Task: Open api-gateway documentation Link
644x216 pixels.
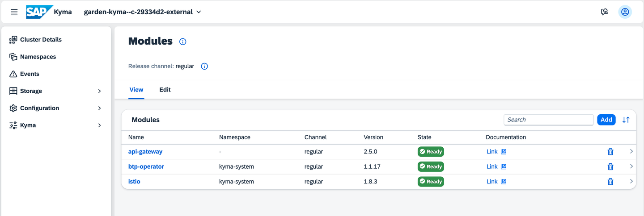Action: pos(492,152)
